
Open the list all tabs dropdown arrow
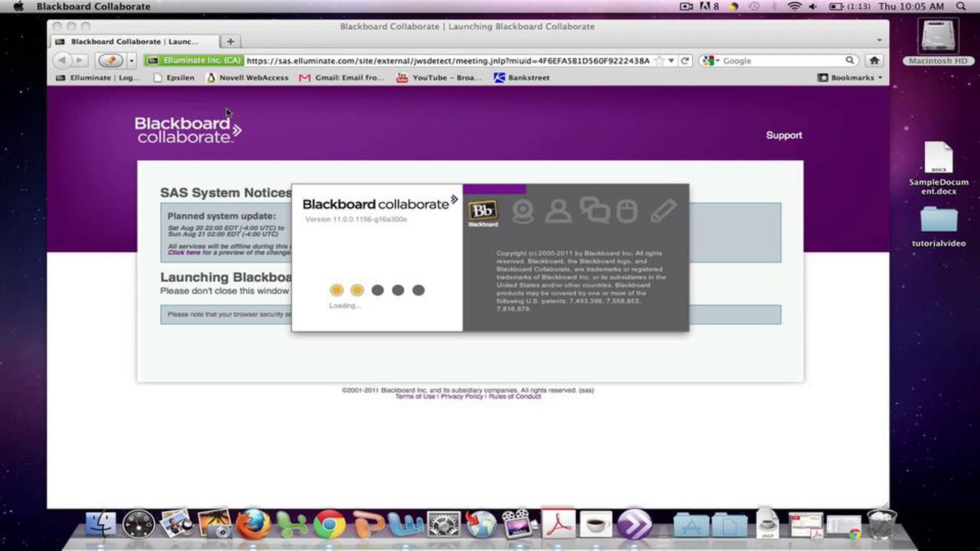coord(880,40)
